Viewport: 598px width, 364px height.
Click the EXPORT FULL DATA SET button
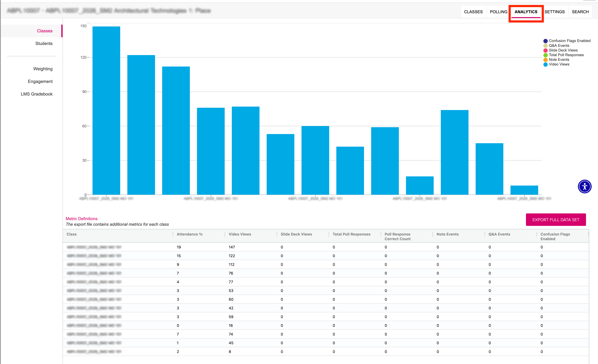[556, 220]
